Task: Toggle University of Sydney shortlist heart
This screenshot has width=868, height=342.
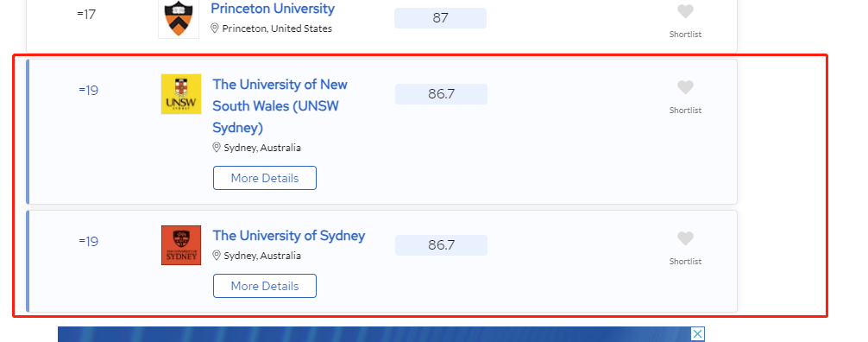Action: click(685, 238)
